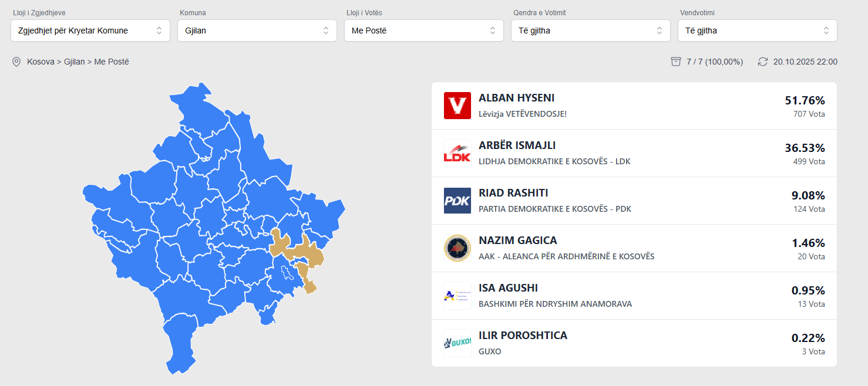Click candidate name ARBËR ISMAJLI
The height and width of the screenshot is (386, 868).
tap(517, 145)
